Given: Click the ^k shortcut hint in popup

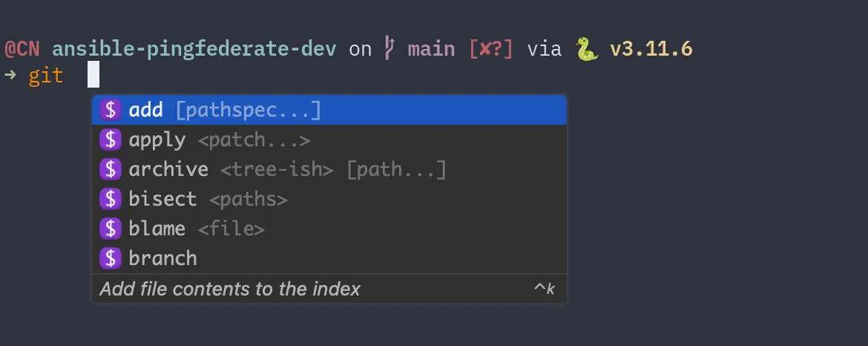Looking at the screenshot, I should coord(545,289).
